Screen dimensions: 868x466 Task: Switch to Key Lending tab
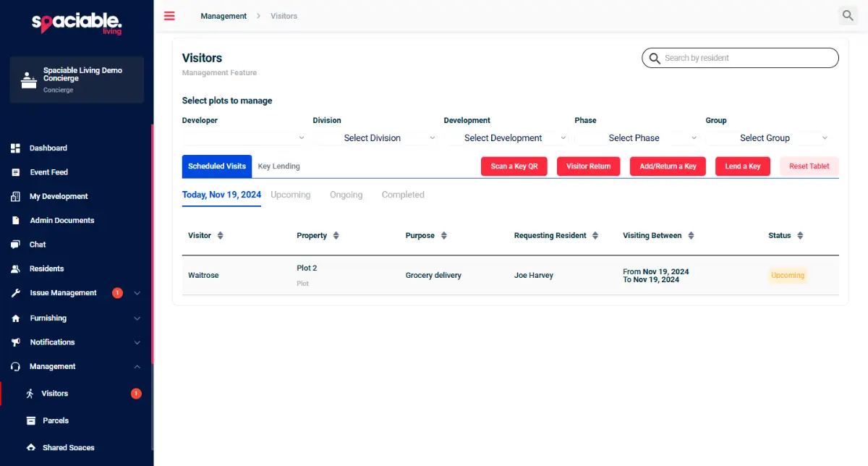click(x=279, y=166)
